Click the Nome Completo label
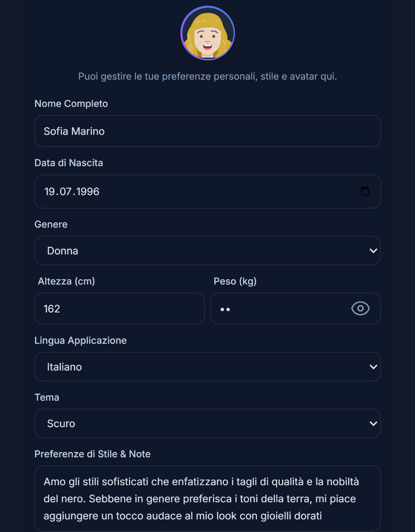This screenshot has width=415, height=532. click(71, 103)
